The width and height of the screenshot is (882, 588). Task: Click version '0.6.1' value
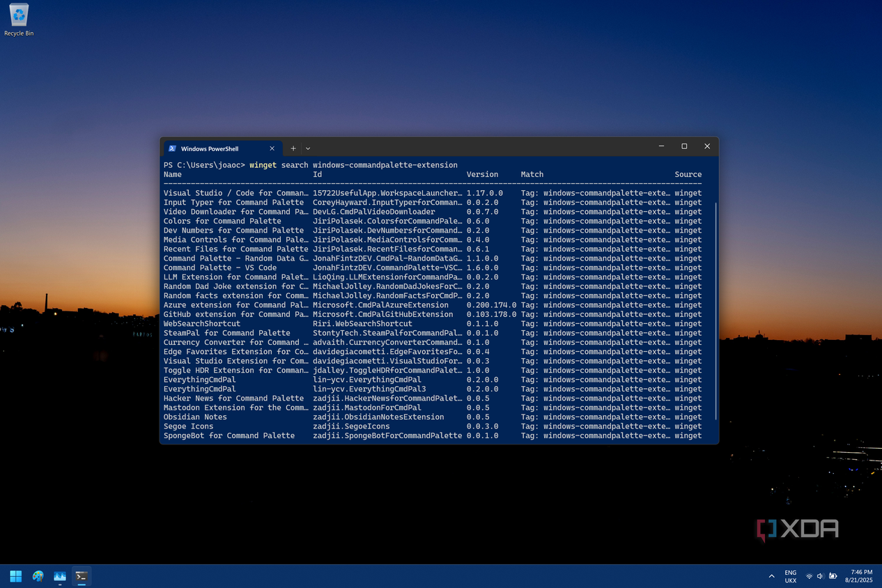478,249
